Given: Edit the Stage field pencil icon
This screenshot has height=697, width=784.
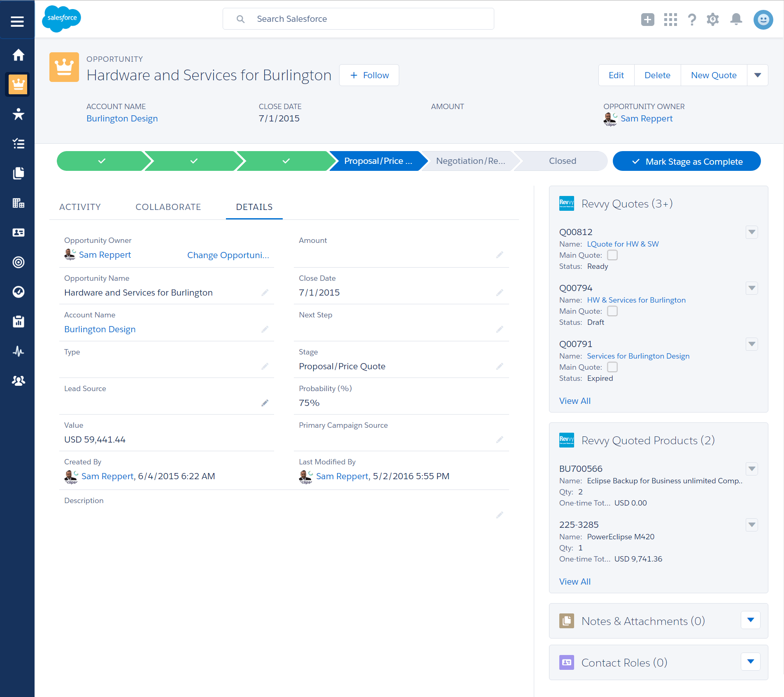Looking at the screenshot, I should tap(500, 366).
